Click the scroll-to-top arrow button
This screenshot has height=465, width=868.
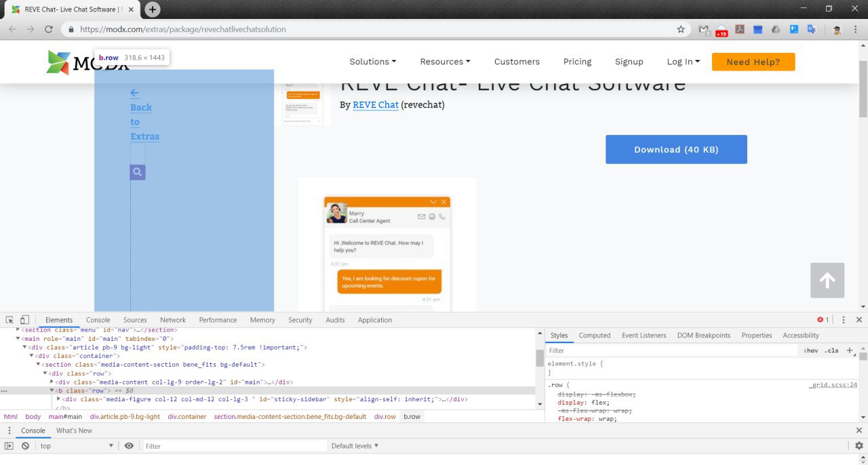click(x=827, y=281)
